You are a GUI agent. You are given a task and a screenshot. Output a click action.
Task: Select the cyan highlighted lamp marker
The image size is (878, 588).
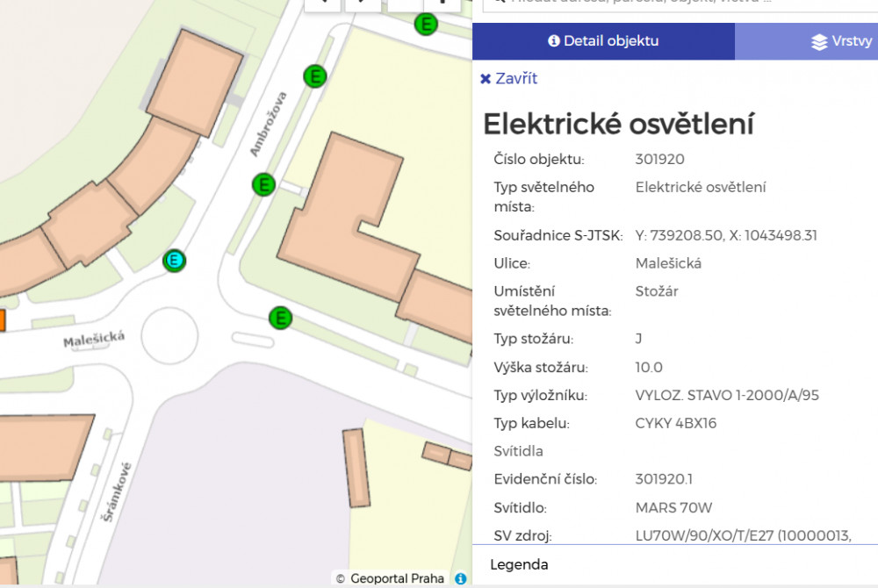pyautogui.click(x=176, y=261)
